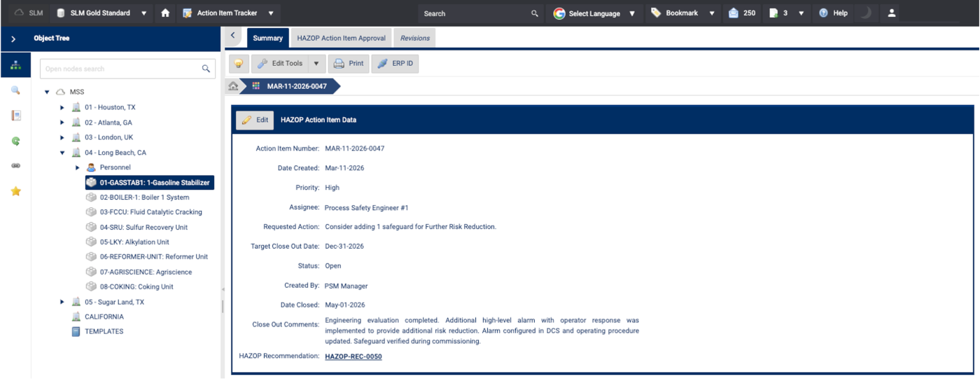Click the home icon in top bar
This screenshot has width=980, height=379.
click(x=165, y=13)
